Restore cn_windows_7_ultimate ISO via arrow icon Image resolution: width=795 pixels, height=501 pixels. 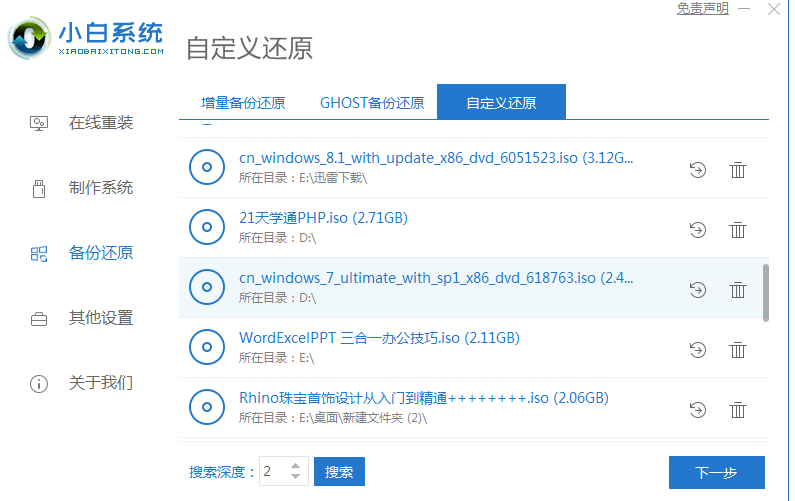[x=698, y=289]
